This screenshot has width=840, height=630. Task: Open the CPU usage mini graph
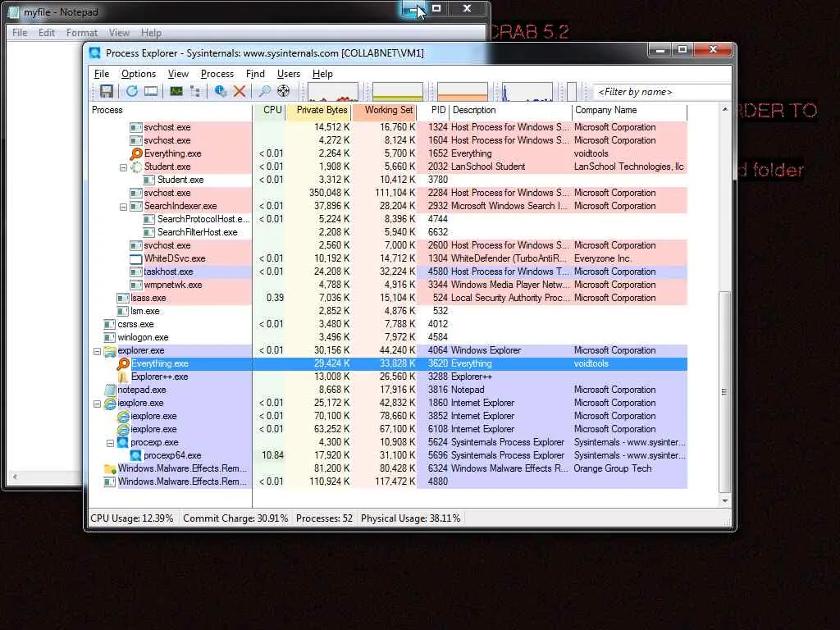tap(333, 92)
